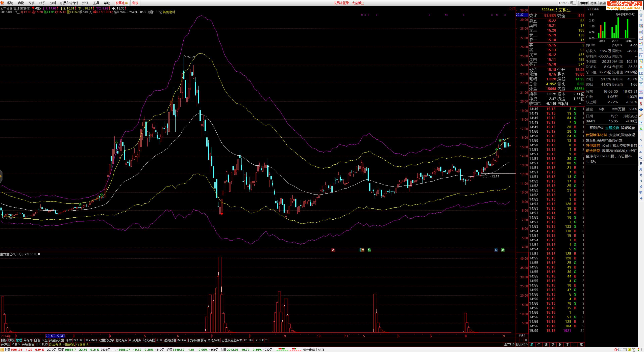The width and height of the screenshot is (644, 352).
Task: Click the down arrow icon in right toolbar
Action: [641, 20]
